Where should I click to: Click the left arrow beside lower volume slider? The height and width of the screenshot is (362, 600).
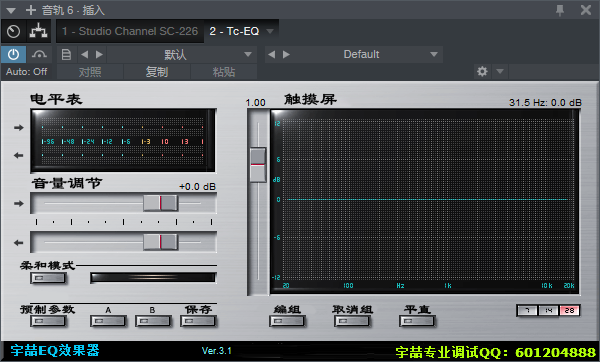[x=19, y=243]
